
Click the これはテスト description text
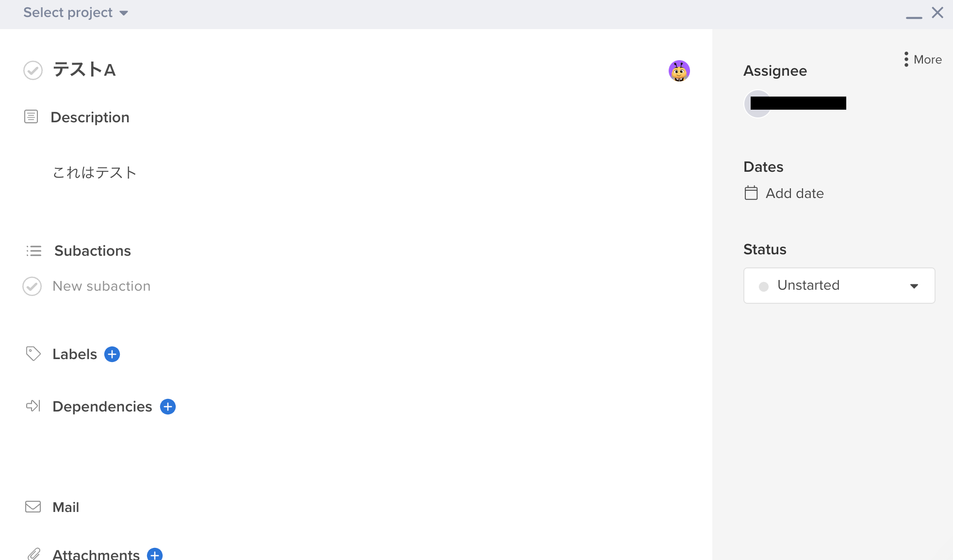(95, 172)
